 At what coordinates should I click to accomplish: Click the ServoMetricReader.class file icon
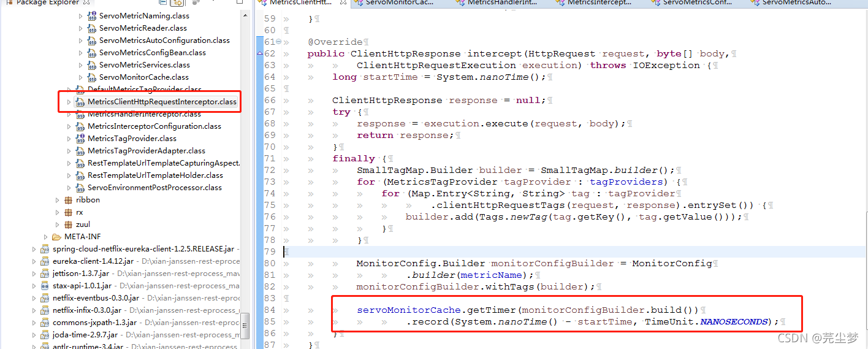(x=92, y=28)
